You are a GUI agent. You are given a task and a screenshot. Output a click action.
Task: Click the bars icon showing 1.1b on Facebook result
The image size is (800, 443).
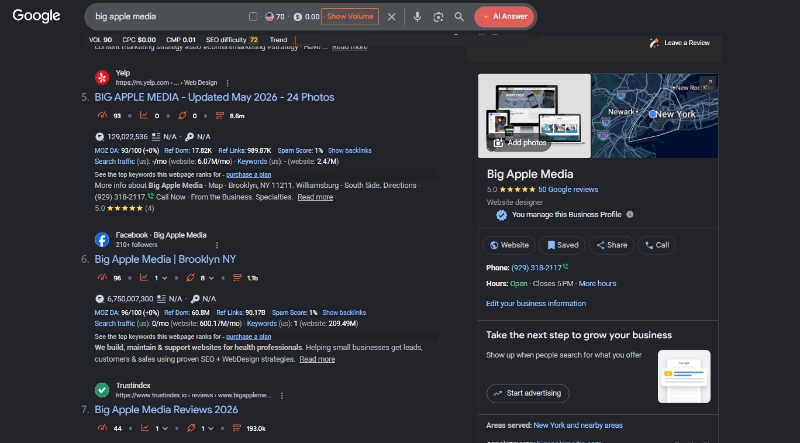click(237, 278)
